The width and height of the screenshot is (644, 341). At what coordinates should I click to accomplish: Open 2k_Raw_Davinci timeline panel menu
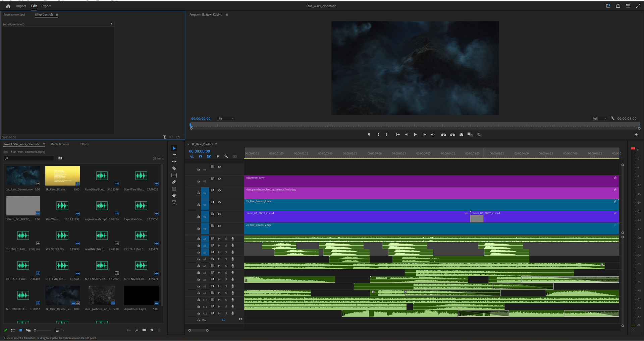[216, 144]
